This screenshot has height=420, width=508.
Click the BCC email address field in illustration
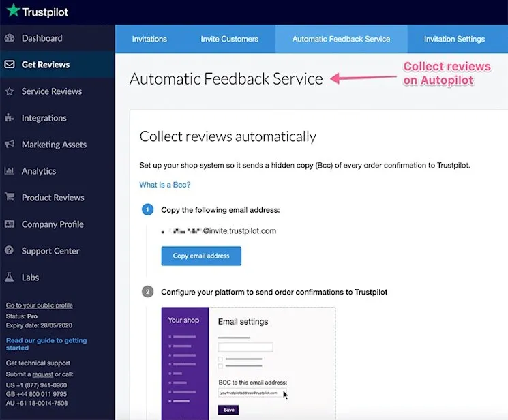[x=252, y=393]
